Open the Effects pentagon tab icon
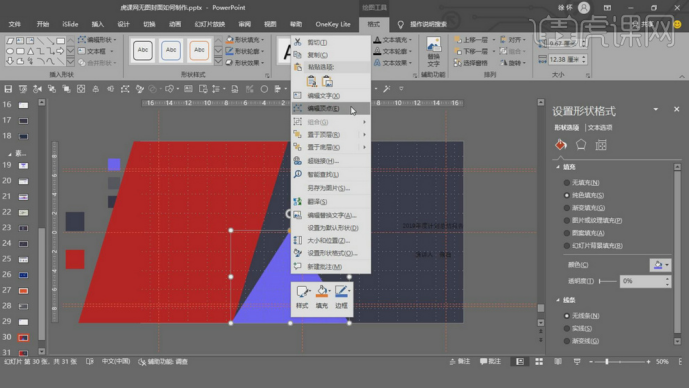The image size is (689, 388). pos(581,145)
